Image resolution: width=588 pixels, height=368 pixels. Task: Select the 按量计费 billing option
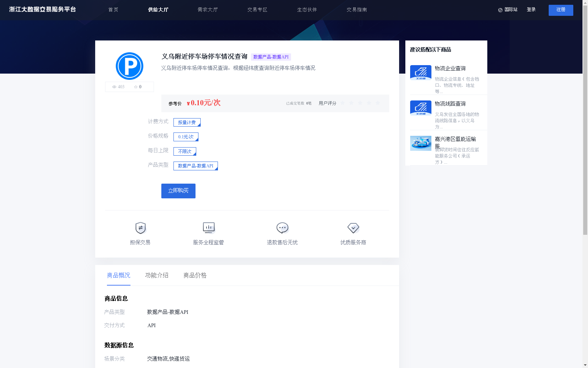(x=187, y=122)
